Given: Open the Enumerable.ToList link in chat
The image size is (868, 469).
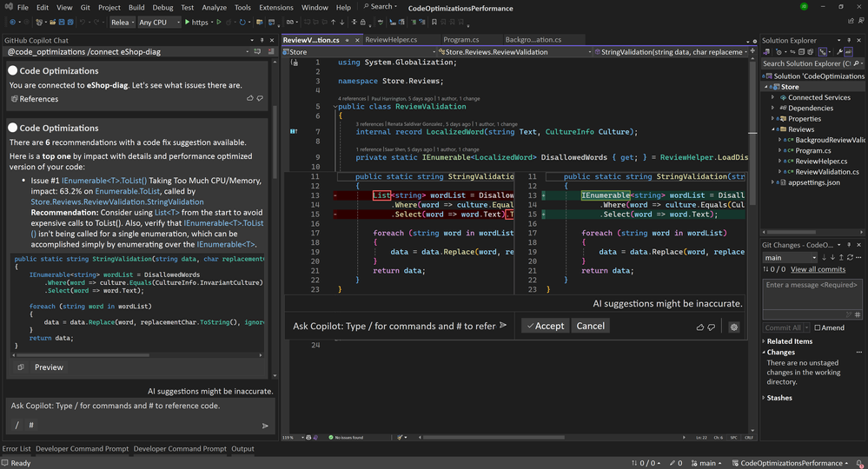Looking at the screenshot, I should click(128, 191).
